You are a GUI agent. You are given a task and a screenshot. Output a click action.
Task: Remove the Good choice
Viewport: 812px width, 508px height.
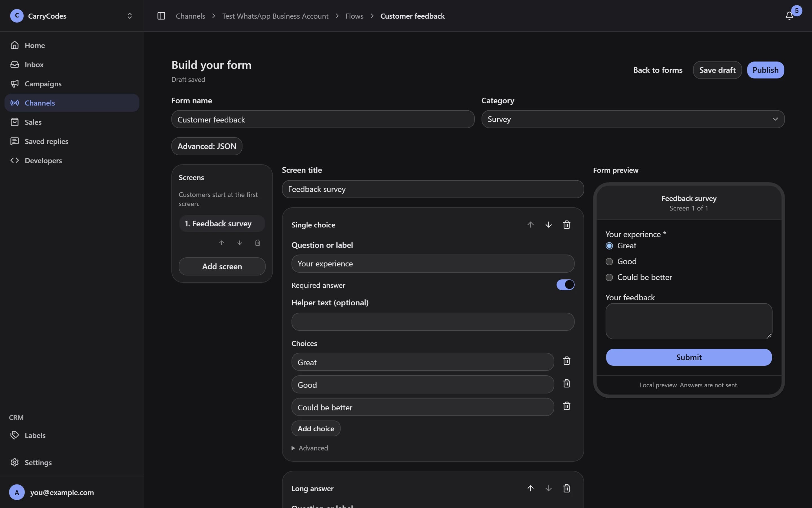[x=566, y=383]
